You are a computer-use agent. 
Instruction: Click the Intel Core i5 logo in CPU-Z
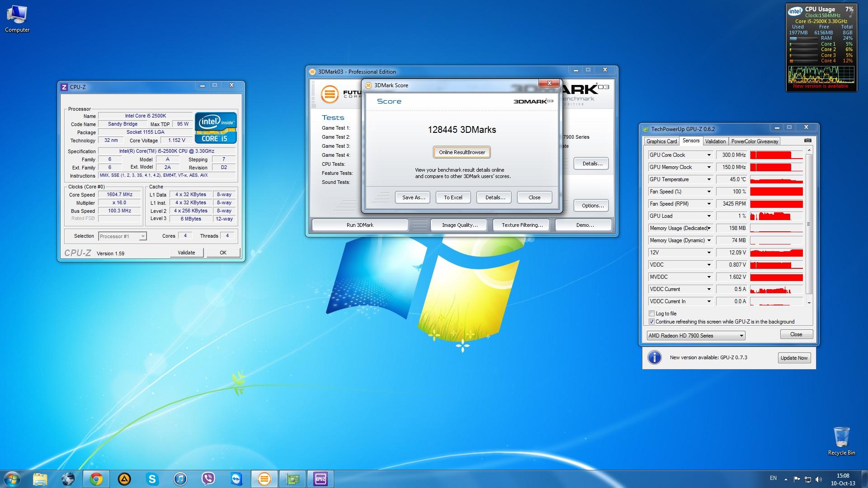(216, 128)
